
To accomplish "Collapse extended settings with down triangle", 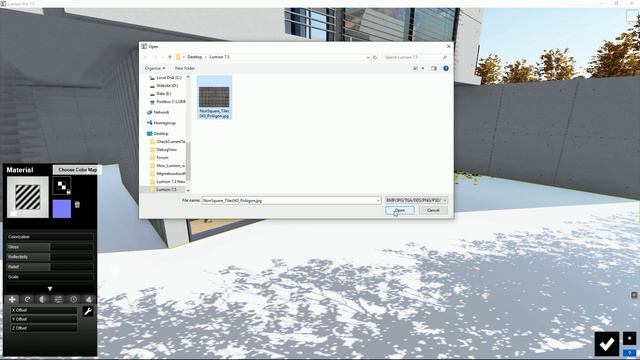I will point(50,289).
